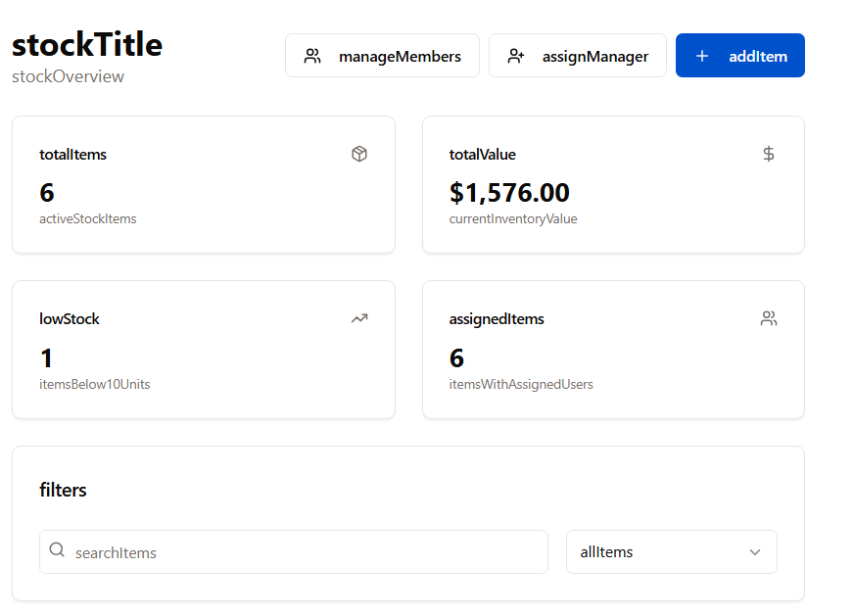Click the package box icon in totalItems card
Viewport: 854px width, 616px height.
[x=359, y=154]
